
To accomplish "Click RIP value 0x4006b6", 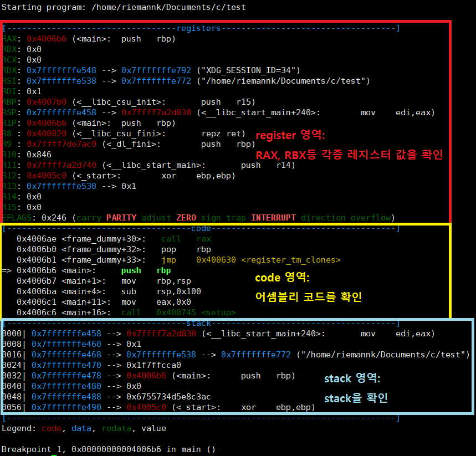I will (x=47, y=123).
